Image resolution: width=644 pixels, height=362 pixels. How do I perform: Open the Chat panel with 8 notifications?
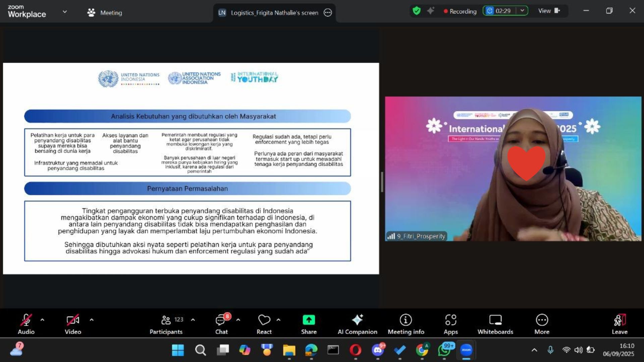(x=221, y=323)
